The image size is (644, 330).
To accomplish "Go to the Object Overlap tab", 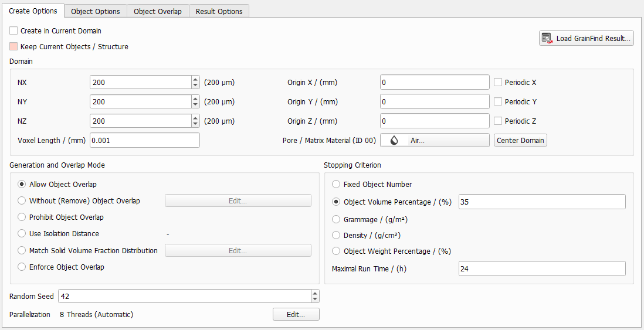I will coord(157,11).
